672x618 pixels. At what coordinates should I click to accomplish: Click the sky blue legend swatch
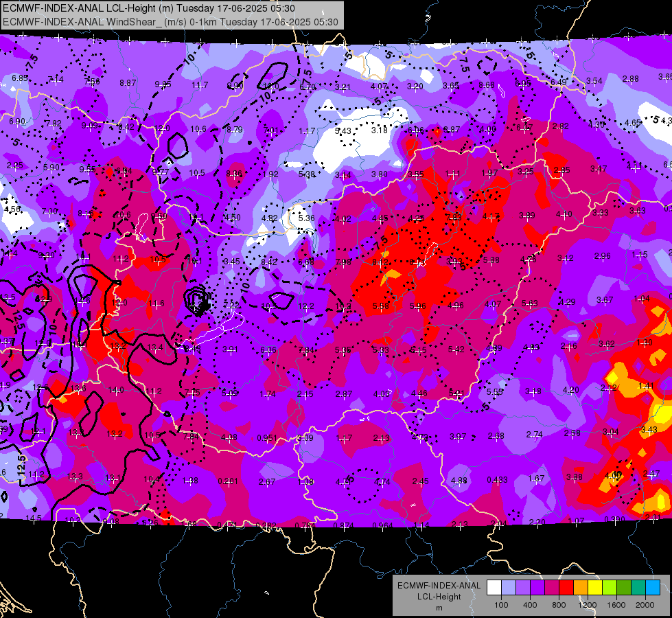(653, 587)
